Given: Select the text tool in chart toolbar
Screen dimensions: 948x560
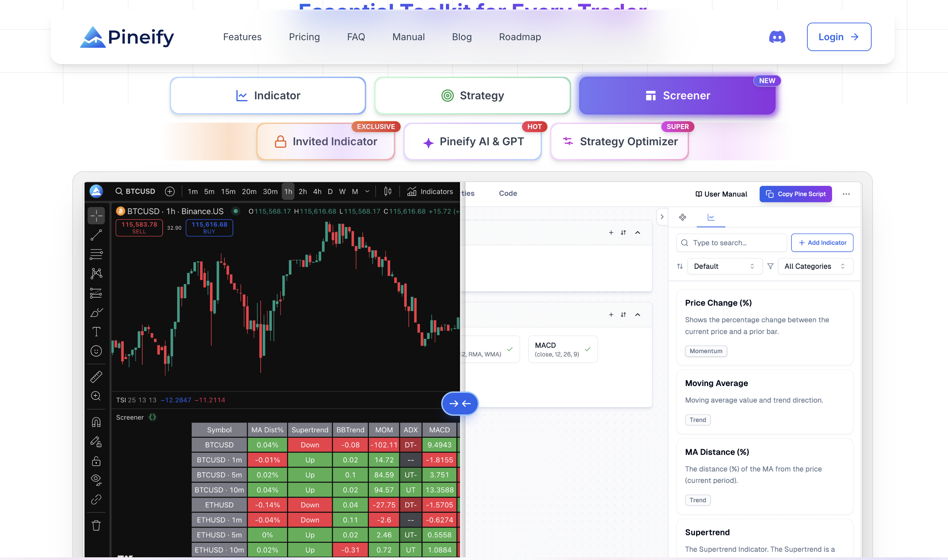Looking at the screenshot, I should tap(96, 332).
